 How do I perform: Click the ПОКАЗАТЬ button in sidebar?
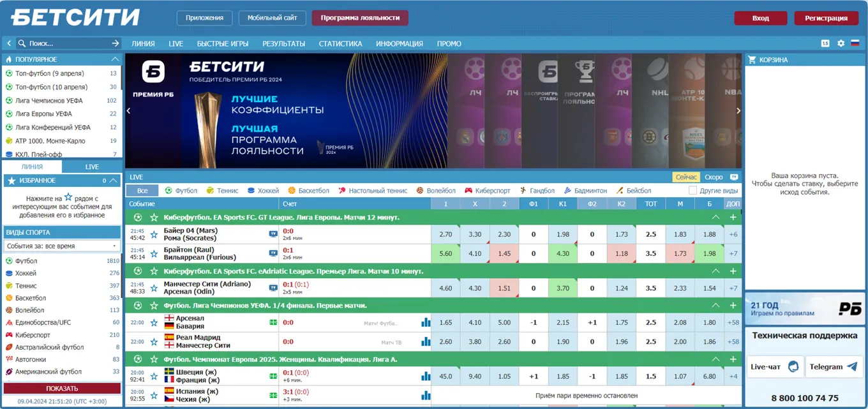pos(62,388)
